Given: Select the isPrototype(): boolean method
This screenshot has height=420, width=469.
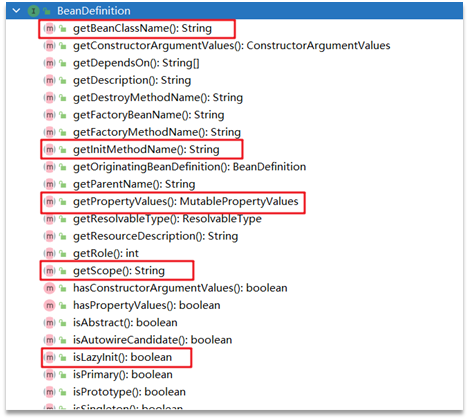Looking at the screenshot, I should [129, 392].
